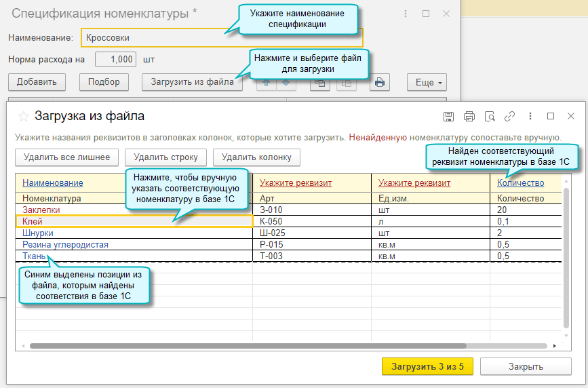Image resolution: width=588 pixels, height=388 pixels.
Task: Click article cell З-010
Action: coord(312,210)
